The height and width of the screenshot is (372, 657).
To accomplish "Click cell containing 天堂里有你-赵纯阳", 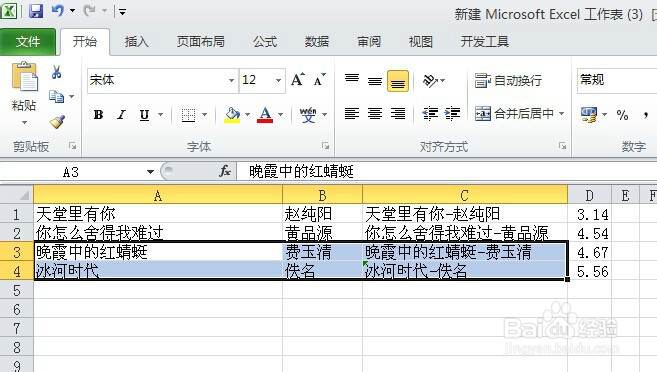I will point(465,214).
